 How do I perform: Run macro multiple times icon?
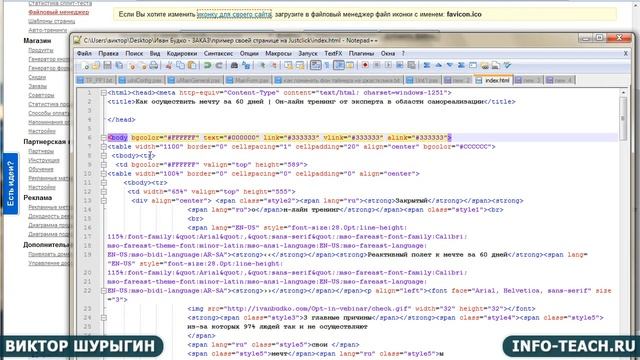coord(400,65)
